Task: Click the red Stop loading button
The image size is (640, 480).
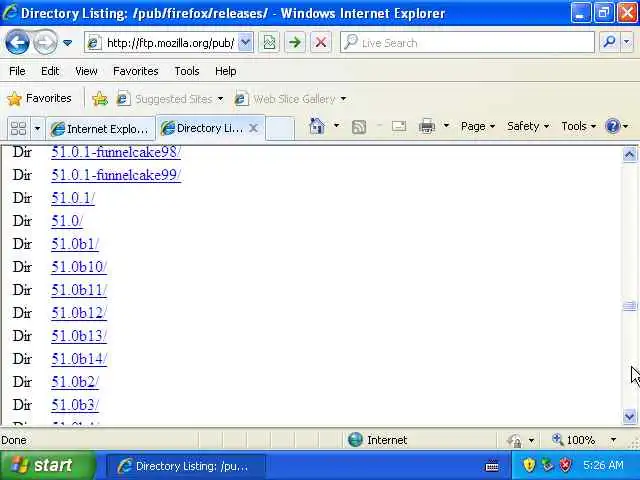Action: click(x=321, y=42)
